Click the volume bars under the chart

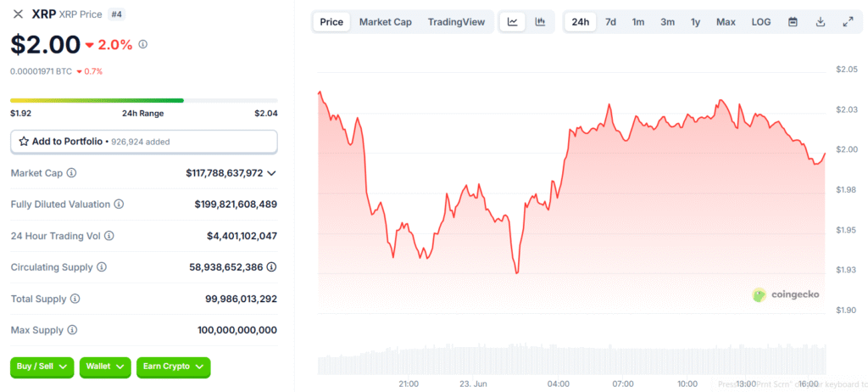(572, 361)
